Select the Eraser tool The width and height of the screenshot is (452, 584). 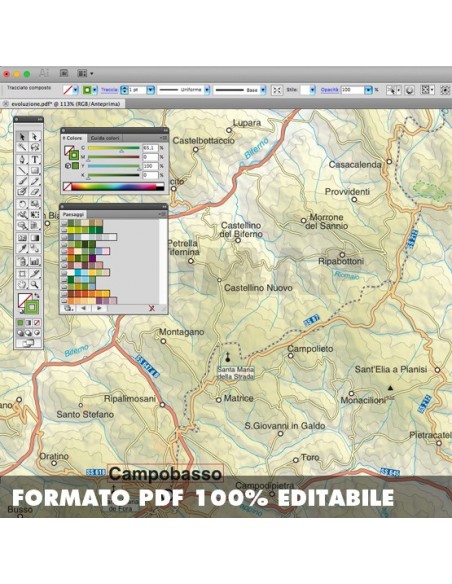pos(35,191)
